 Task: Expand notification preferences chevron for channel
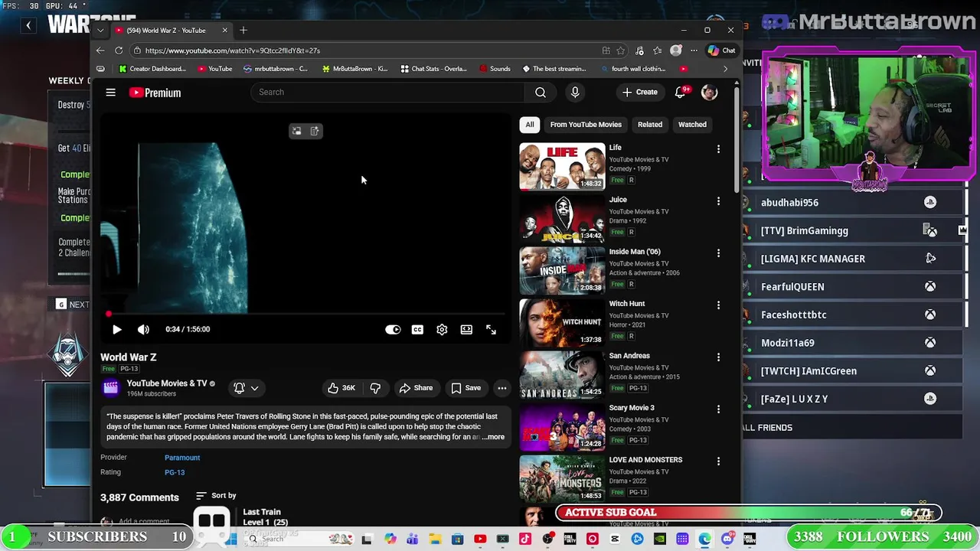pos(254,388)
